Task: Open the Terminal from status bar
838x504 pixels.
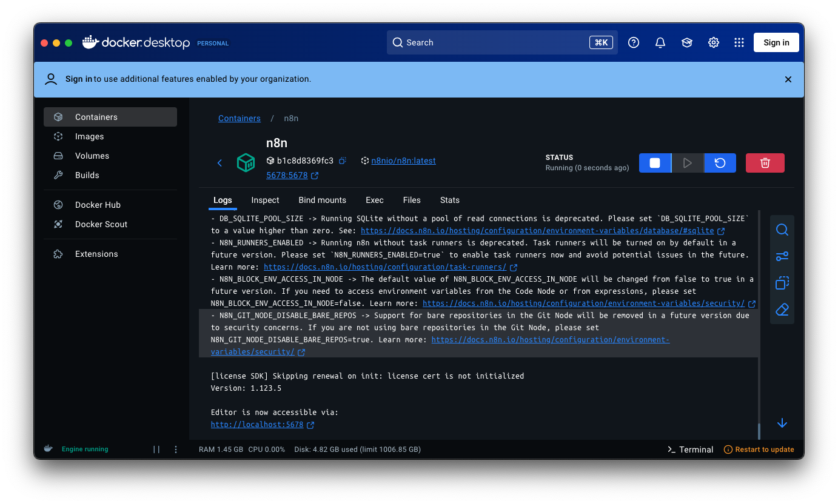Action: [x=690, y=449]
